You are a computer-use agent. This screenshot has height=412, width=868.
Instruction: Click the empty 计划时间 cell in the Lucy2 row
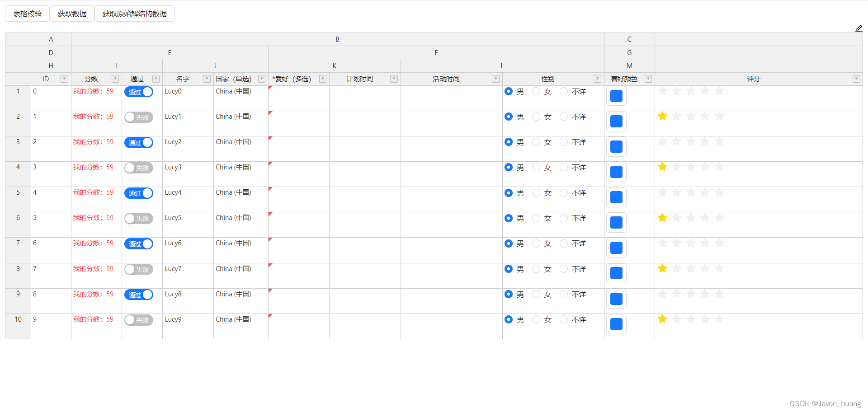tap(365, 149)
